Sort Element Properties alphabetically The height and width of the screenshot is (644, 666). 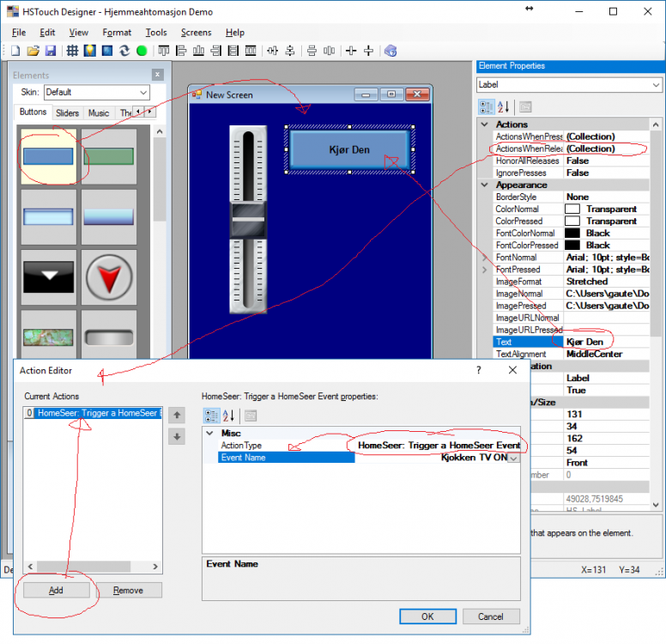(x=504, y=106)
